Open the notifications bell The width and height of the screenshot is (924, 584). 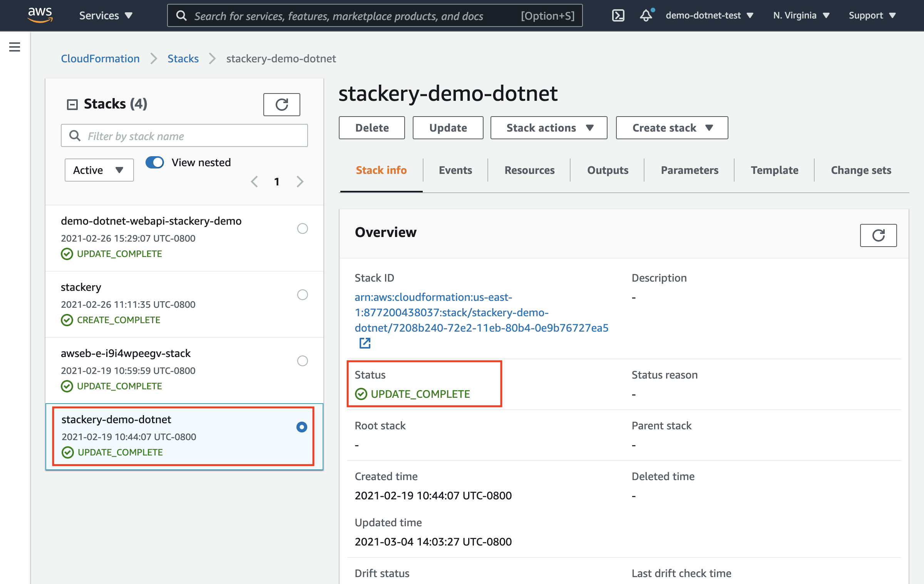click(x=646, y=15)
